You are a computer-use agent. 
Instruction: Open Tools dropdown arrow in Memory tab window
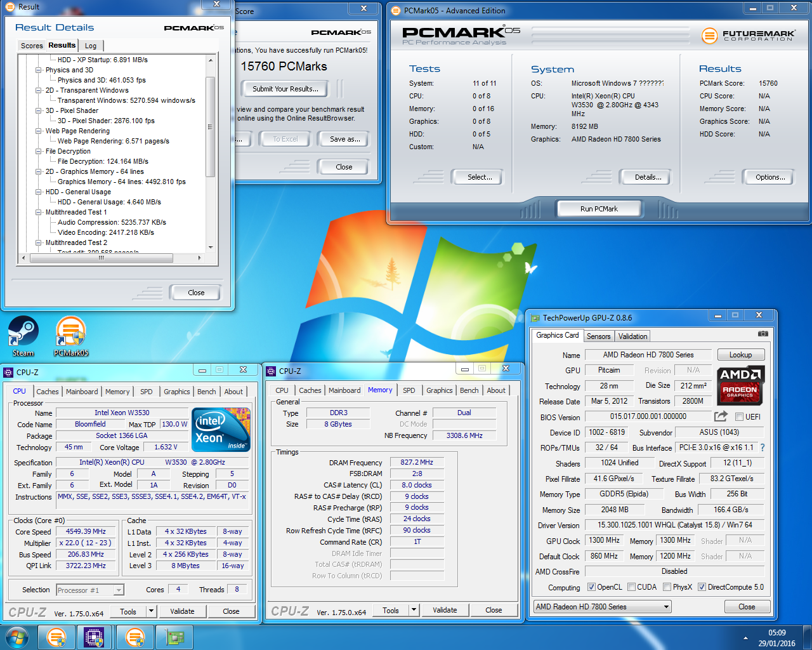tap(414, 610)
